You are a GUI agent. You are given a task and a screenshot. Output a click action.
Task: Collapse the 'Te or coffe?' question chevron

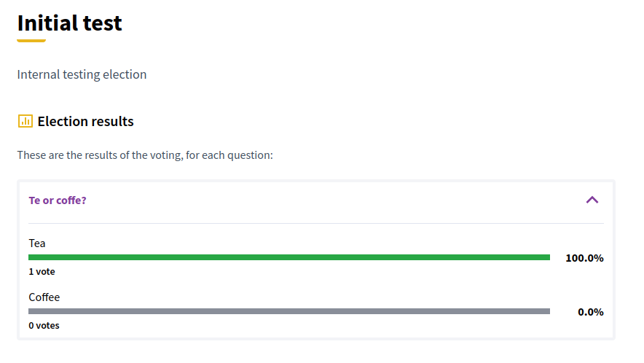point(592,200)
